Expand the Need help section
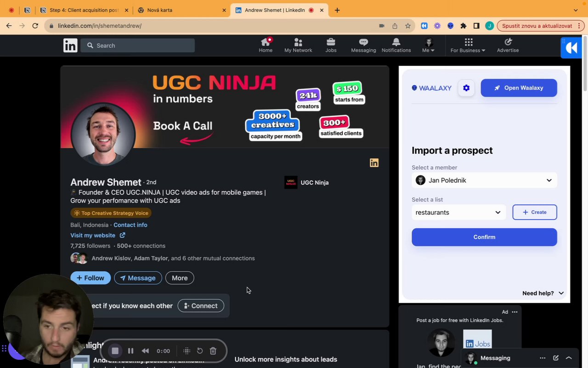588x368 pixels. [543, 293]
